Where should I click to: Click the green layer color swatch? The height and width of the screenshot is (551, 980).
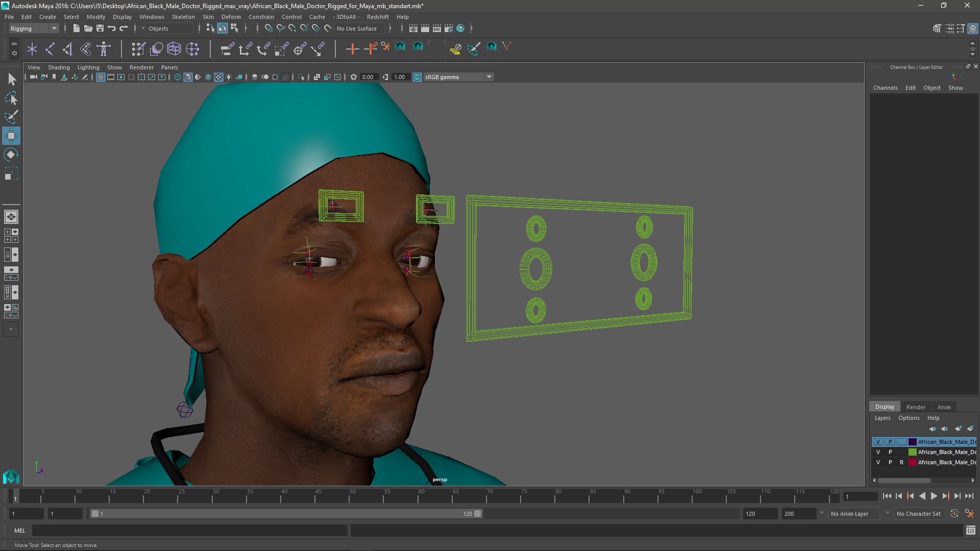pos(912,452)
